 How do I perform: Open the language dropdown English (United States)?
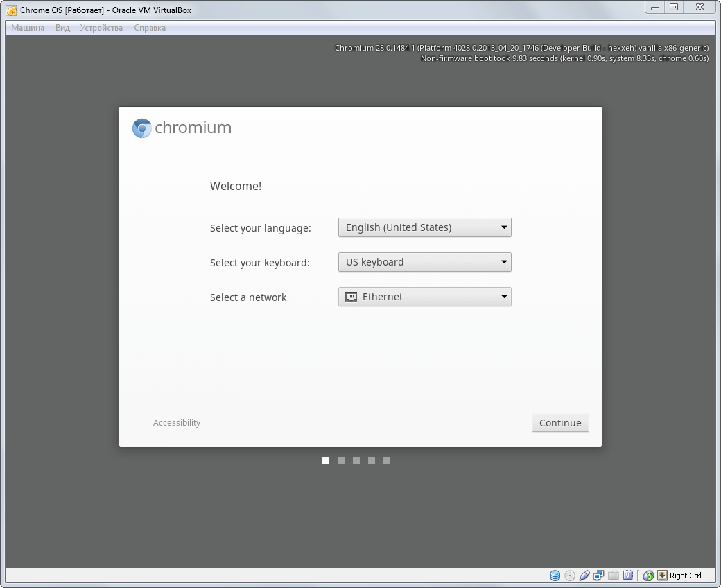pyautogui.click(x=425, y=227)
